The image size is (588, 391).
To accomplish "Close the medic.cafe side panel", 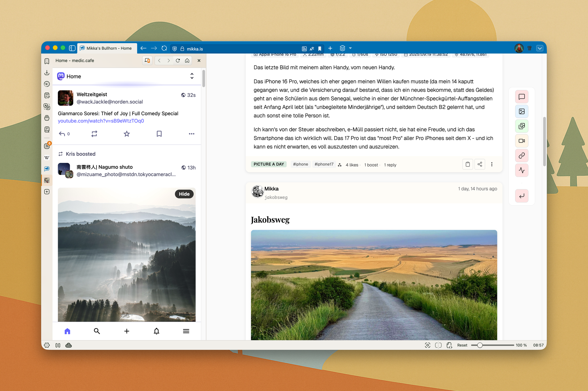I will pos(199,61).
